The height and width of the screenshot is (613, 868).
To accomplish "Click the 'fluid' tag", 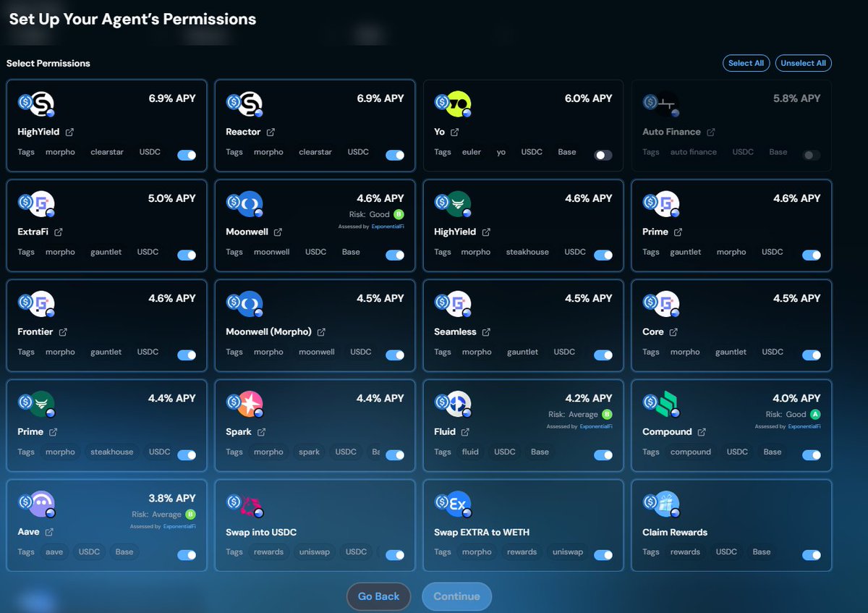I will coord(470,452).
